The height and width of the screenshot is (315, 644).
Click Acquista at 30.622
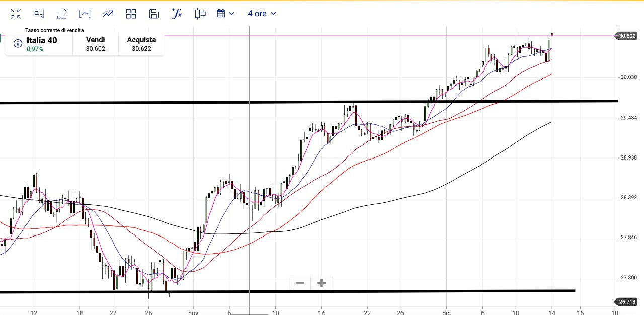click(x=141, y=44)
